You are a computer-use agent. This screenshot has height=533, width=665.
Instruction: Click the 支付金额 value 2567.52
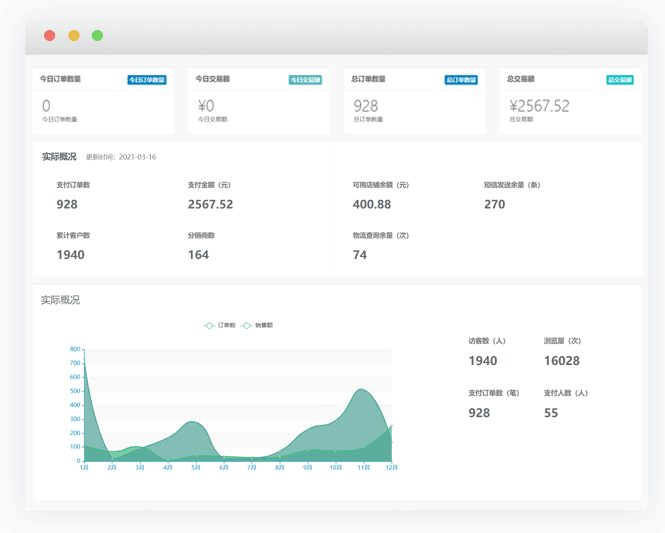click(210, 204)
